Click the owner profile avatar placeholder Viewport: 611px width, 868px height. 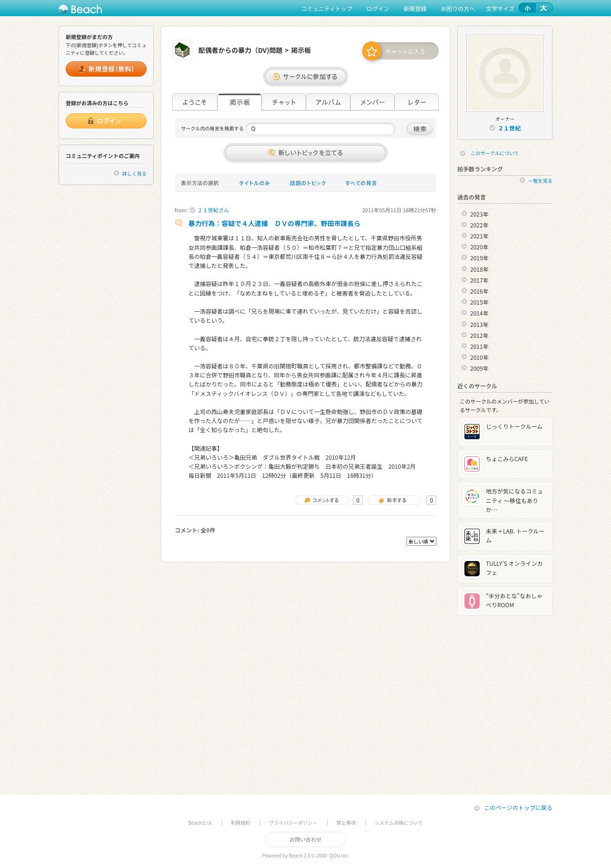pos(505,73)
